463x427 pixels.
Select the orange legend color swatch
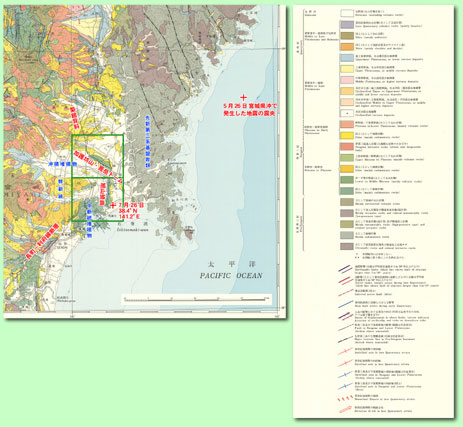(x=347, y=47)
